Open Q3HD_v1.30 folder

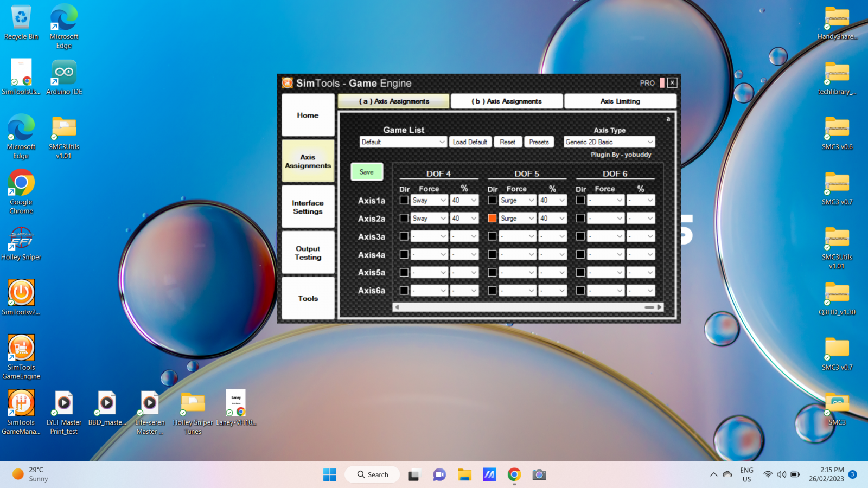[837, 298]
